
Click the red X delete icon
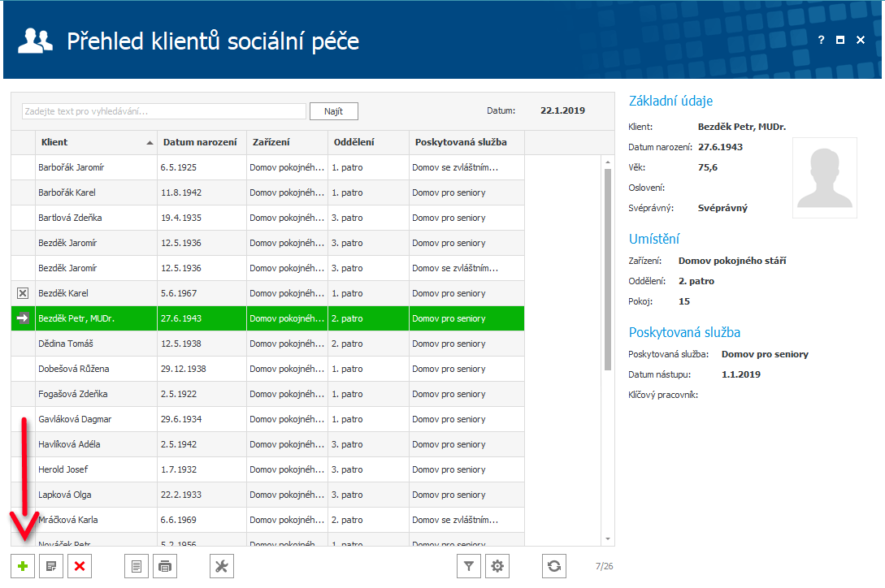tap(80, 566)
